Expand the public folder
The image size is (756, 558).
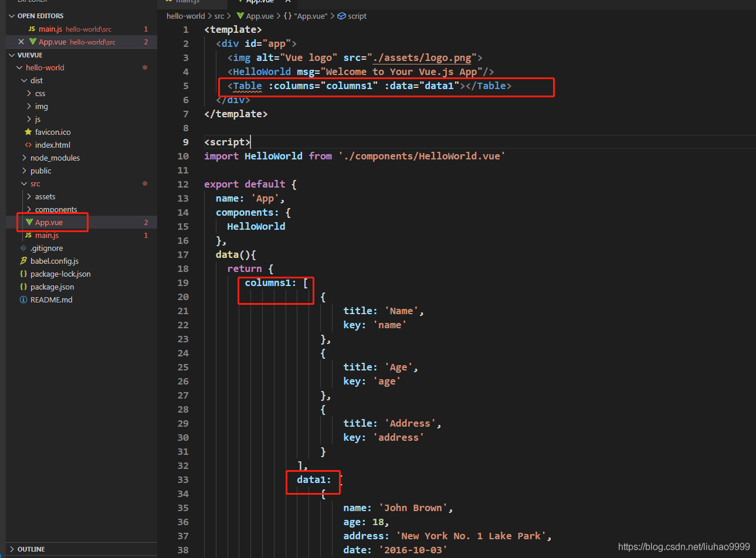point(24,171)
